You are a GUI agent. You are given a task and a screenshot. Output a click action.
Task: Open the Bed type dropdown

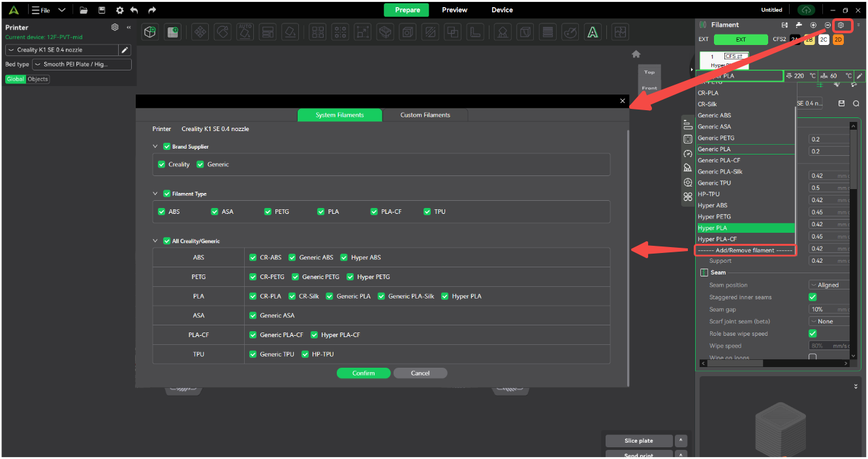tap(82, 65)
